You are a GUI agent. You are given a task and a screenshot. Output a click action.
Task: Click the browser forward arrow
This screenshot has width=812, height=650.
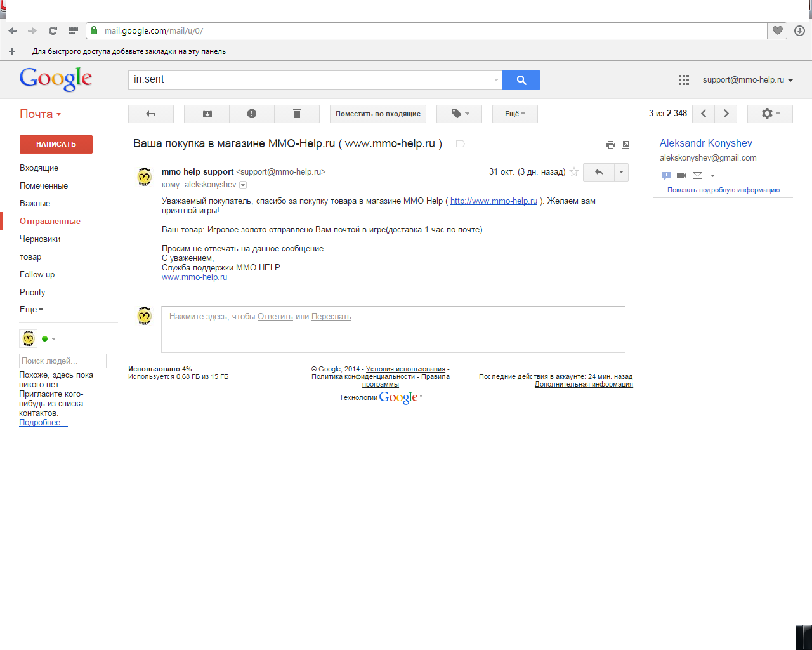(x=32, y=30)
